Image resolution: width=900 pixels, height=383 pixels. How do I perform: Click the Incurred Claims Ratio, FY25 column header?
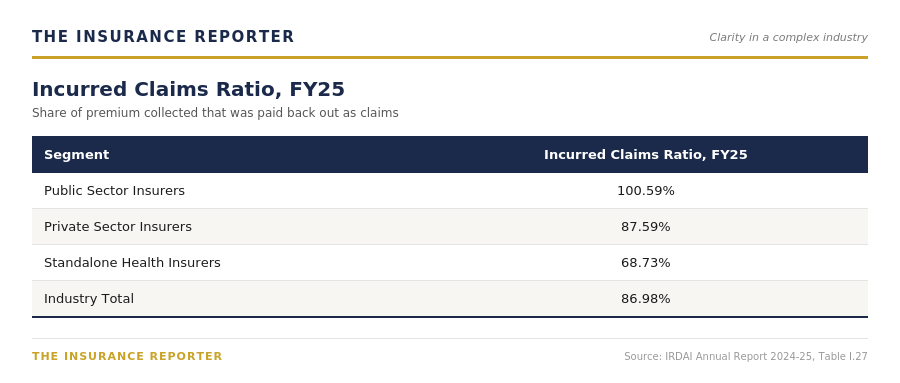click(646, 155)
